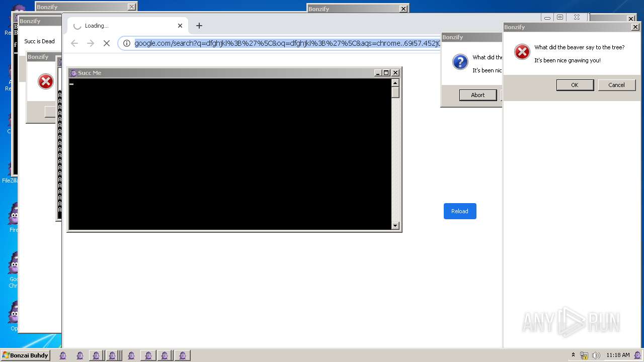644x362 pixels.
Task: Show hidden system tray icons arrow
Action: click(573, 355)
